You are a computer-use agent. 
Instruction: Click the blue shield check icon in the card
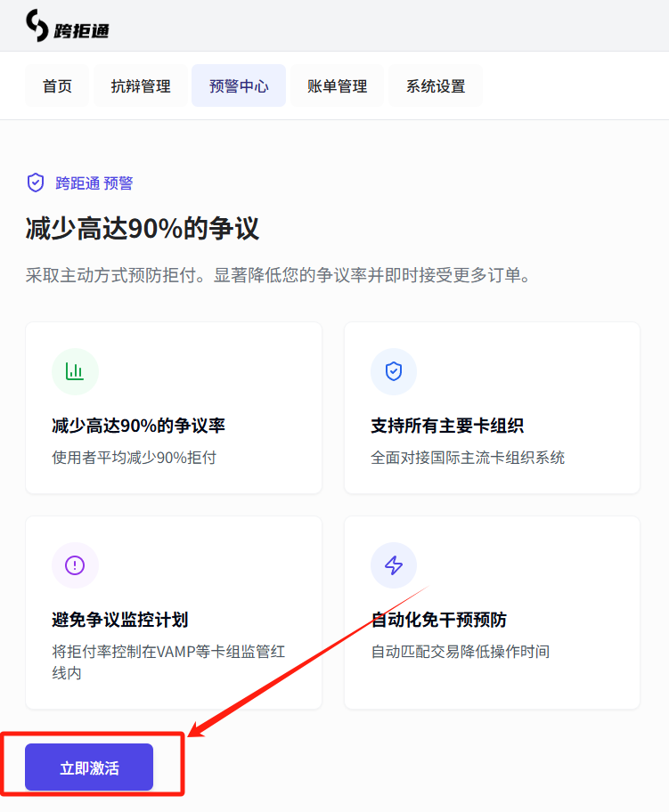point(394,371)
